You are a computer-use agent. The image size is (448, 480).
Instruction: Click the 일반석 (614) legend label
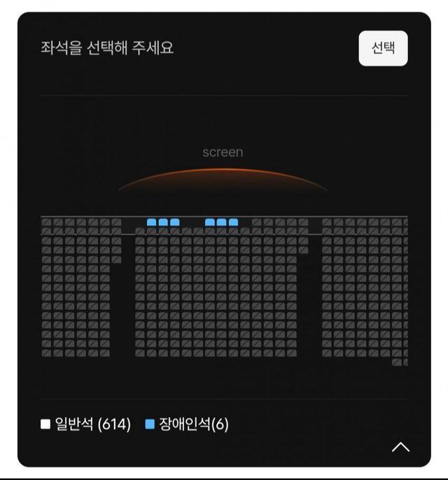(93, 424)
